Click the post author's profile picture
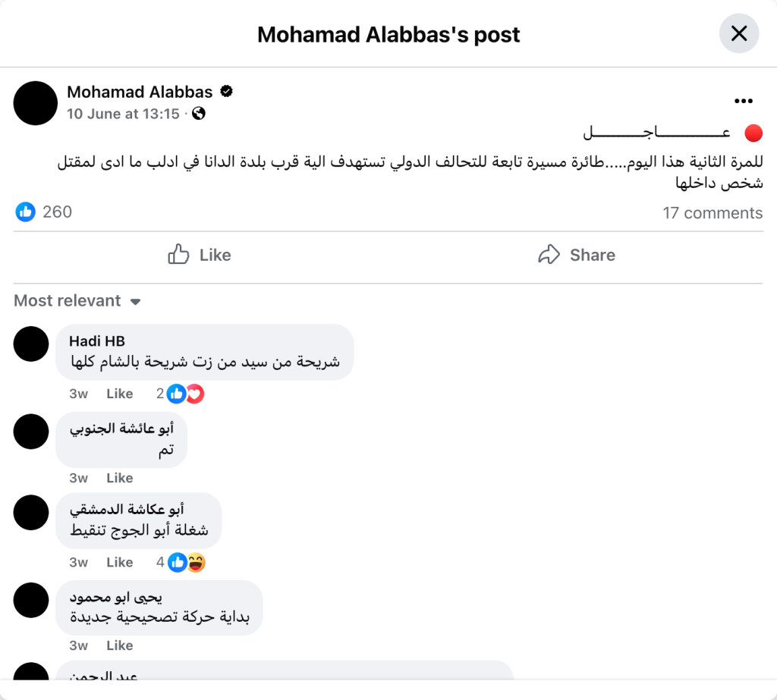This screenshot has height=700, width=777. click(x=36, y=103)
